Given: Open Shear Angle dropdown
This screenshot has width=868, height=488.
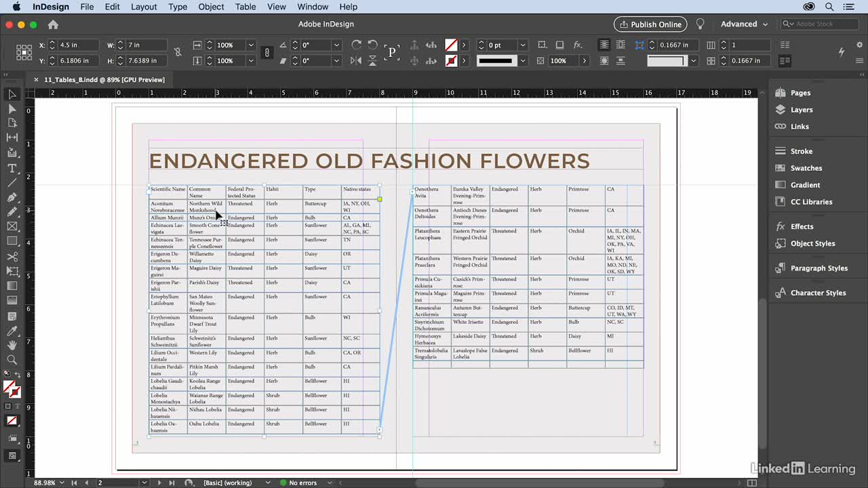Looking at the screenshot, I should (336, 60).
